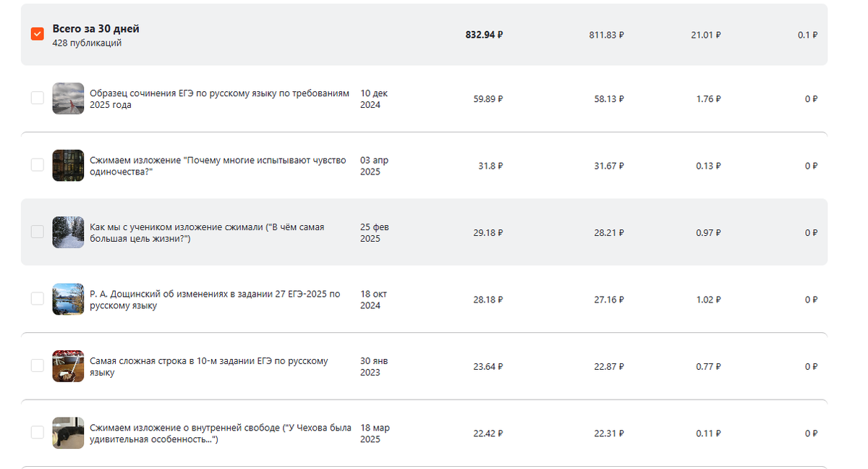Open "Р. А. Дощинский об изменениях в задании 27"
The width and height of the screenshot is (868, 469).
coord(215,300)
